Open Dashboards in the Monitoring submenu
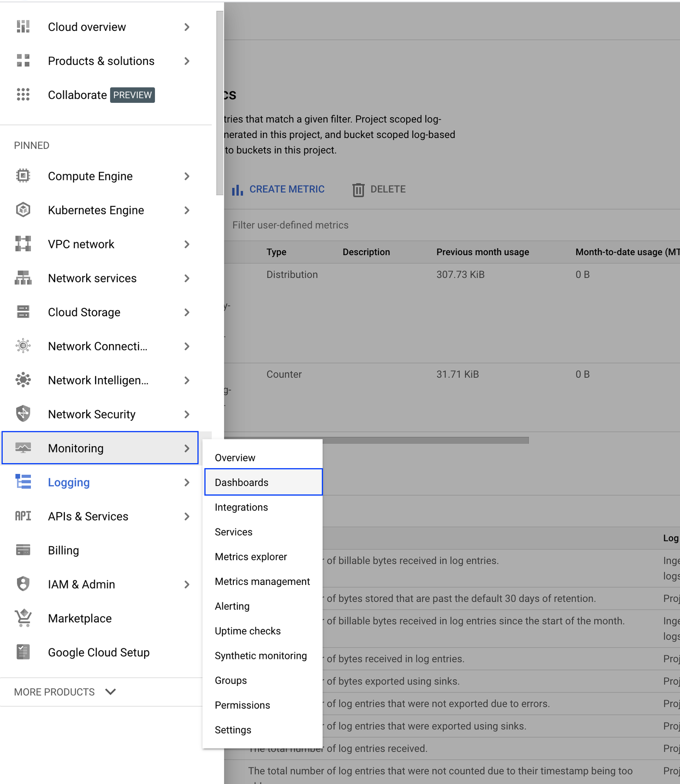This screenshot has width=680, height=784. (263, 482)
